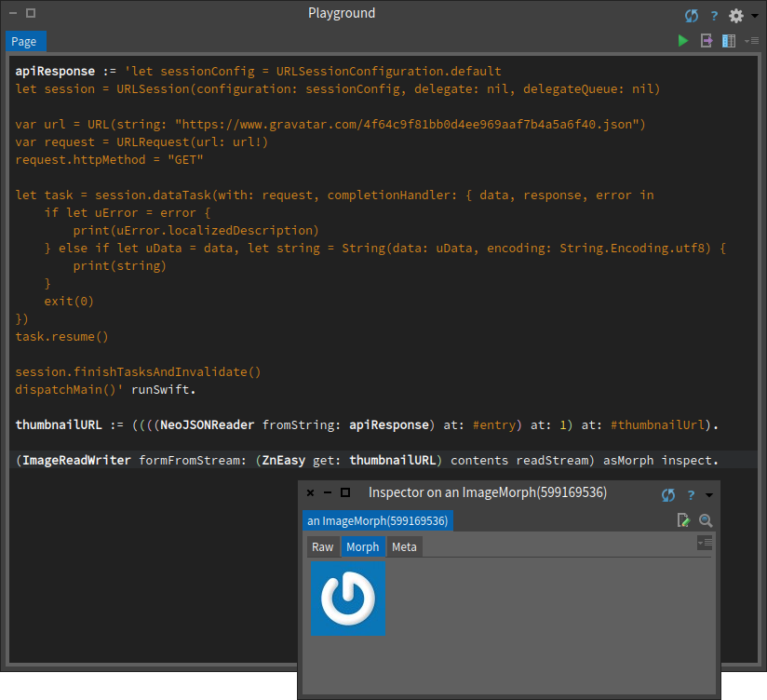
Task: Switch to the Meta tab
Action: 404,547
